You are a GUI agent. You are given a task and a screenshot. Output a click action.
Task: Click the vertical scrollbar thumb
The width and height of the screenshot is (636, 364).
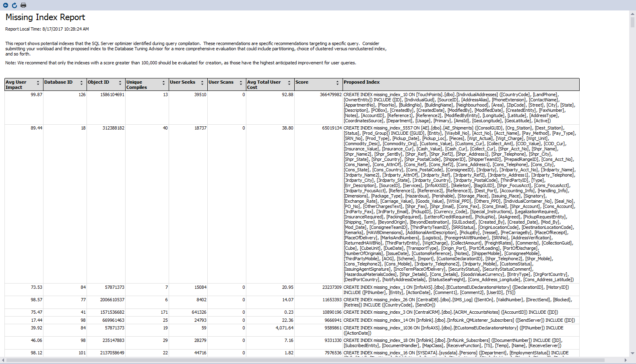(x=632, y=22)
